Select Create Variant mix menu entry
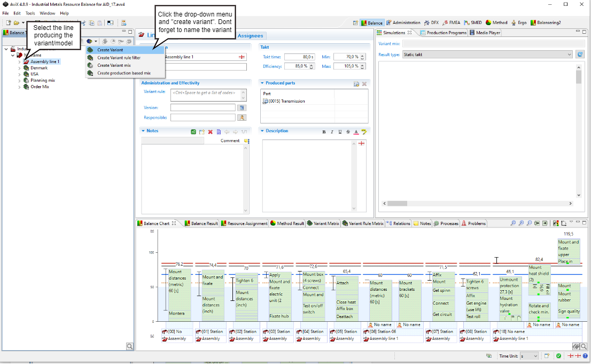Image resolution: width=591 pixels, height=364 pixels. tap(114, 65)
